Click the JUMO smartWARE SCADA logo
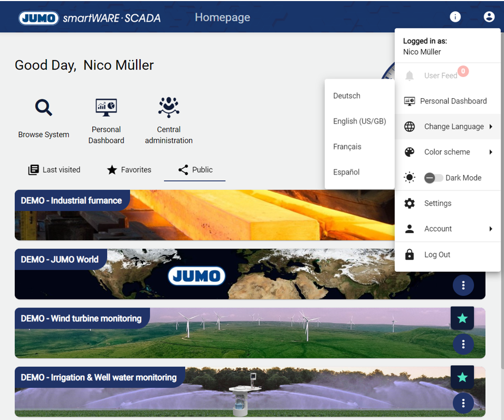 (90, 18)
